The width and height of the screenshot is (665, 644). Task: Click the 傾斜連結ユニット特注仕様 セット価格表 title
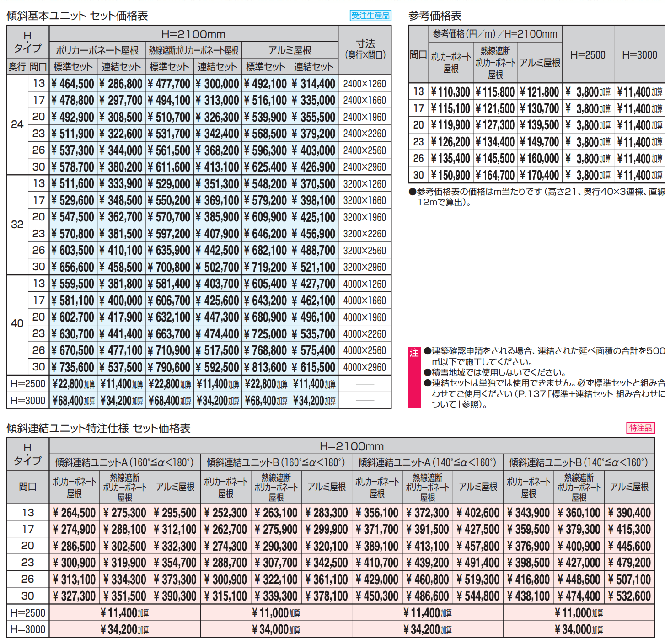(x=98, y=429)
